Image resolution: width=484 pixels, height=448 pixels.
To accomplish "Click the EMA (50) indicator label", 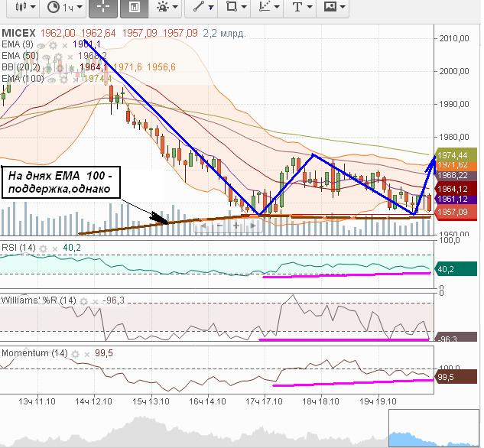I will tap(20, 56).
